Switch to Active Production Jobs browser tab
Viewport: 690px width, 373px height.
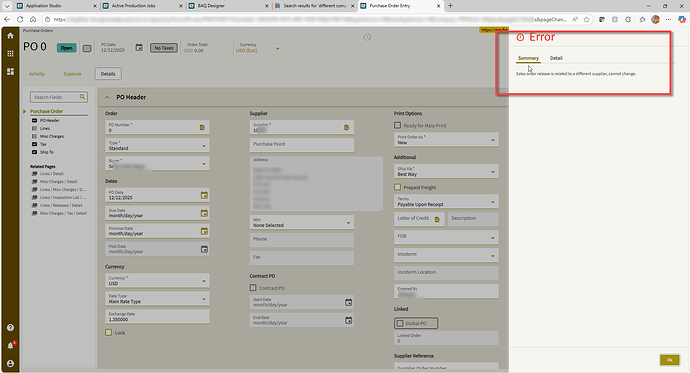pos(142,6)
